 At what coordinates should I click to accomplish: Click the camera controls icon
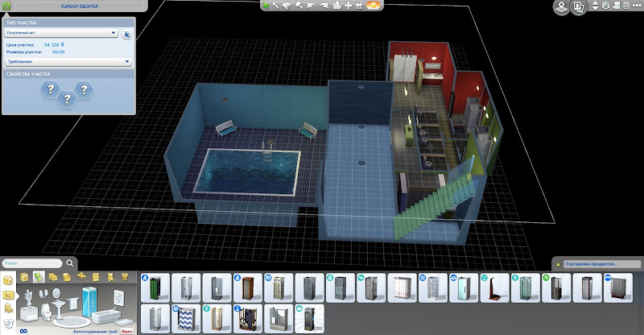click(617, 6)
